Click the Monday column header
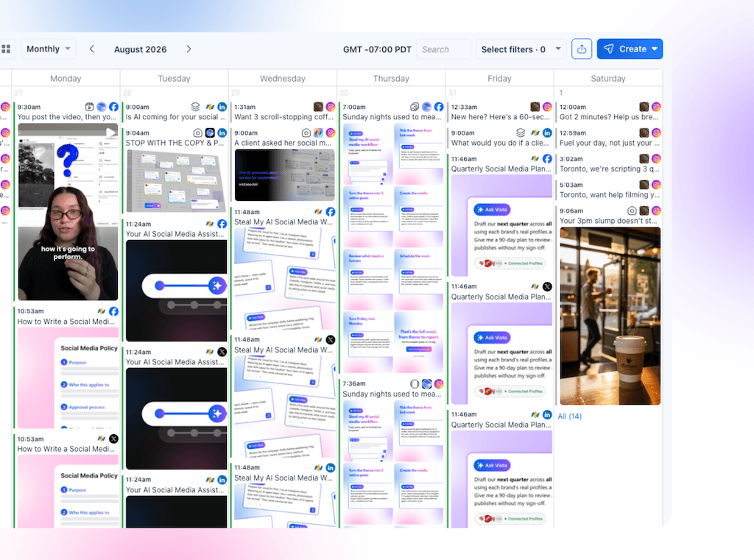 [x=66, y=78]
